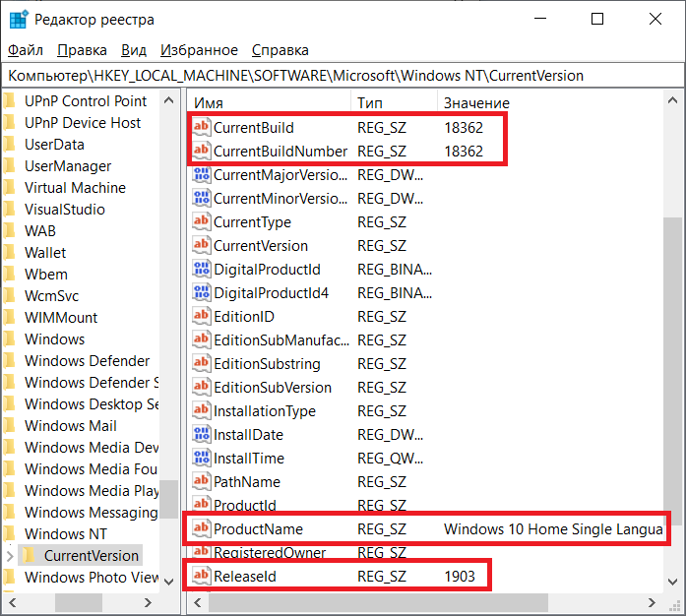Viewport: 686px width, 616px height.
Task: Select the WIMMount key
Action: pos(61,318)
